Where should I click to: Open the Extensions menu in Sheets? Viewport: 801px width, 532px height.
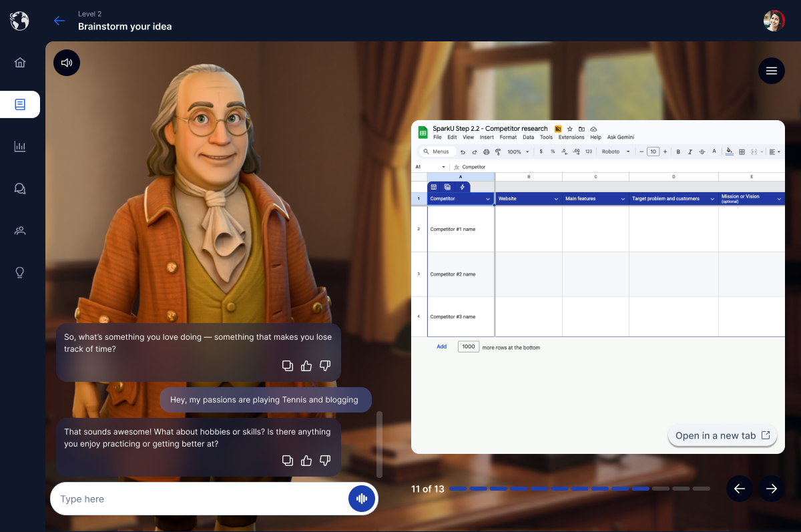(571, 138)
